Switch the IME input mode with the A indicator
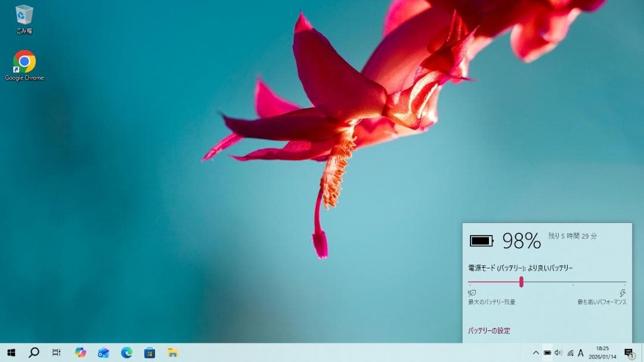 click(582, 353)
